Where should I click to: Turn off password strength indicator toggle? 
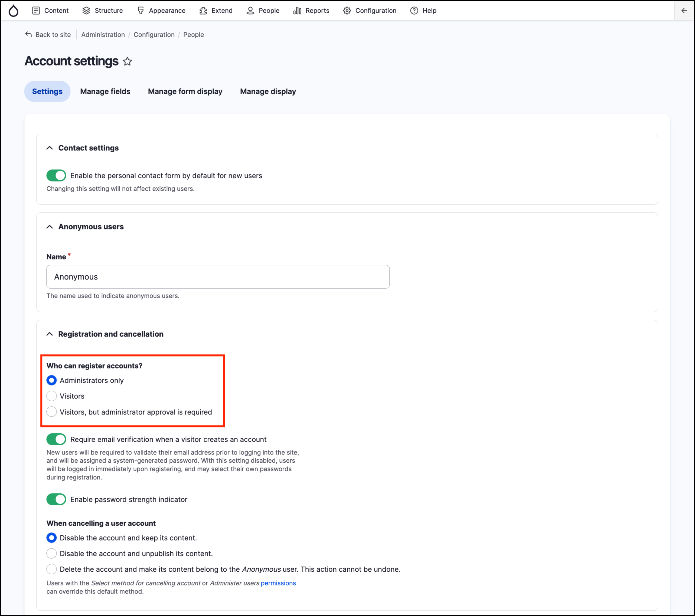(x=56, y=499)
